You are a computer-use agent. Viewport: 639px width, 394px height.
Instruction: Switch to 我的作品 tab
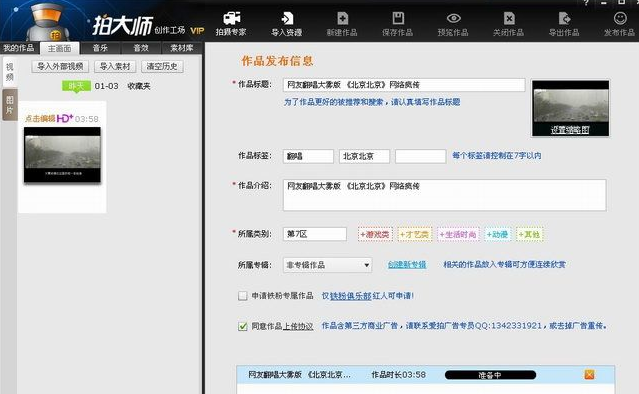tap(19, 48)
